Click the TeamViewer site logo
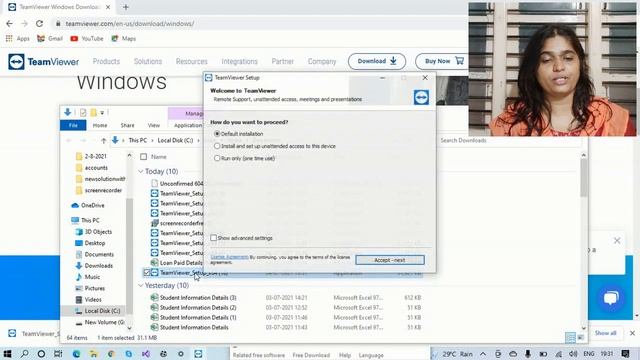 tap(44, 62)
